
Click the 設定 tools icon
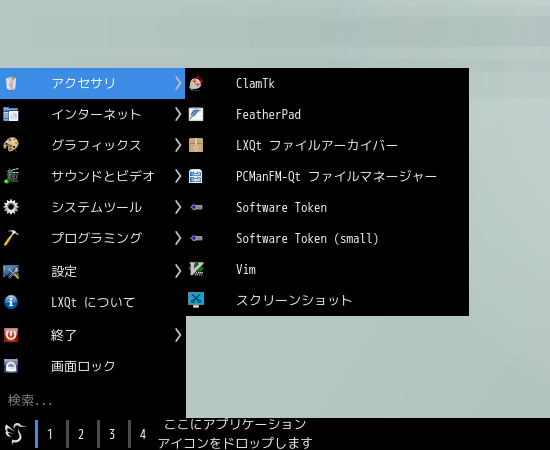(11, 271)
